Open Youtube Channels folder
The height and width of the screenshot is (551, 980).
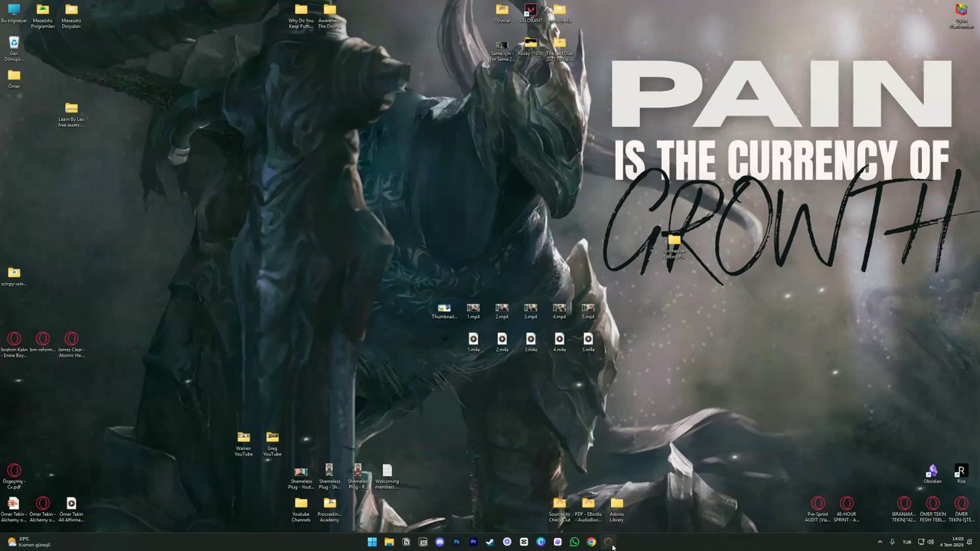[301, 510]
